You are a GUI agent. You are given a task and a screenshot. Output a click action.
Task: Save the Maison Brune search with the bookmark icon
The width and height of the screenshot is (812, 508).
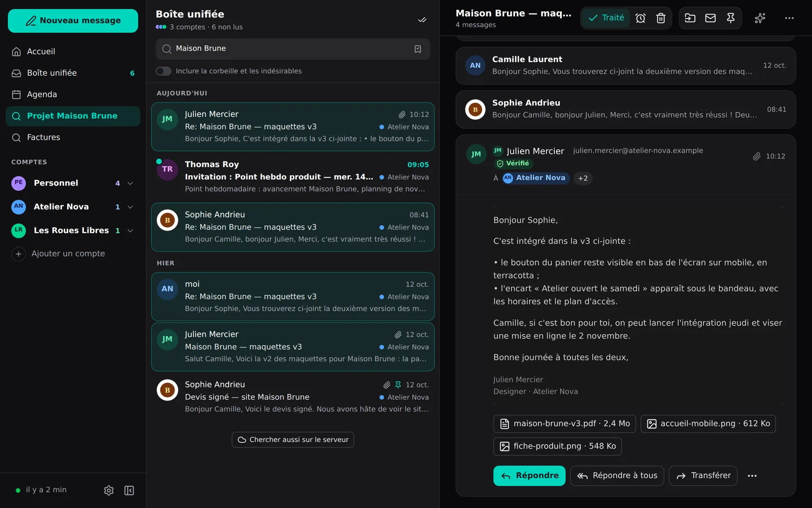click(418, 49)
